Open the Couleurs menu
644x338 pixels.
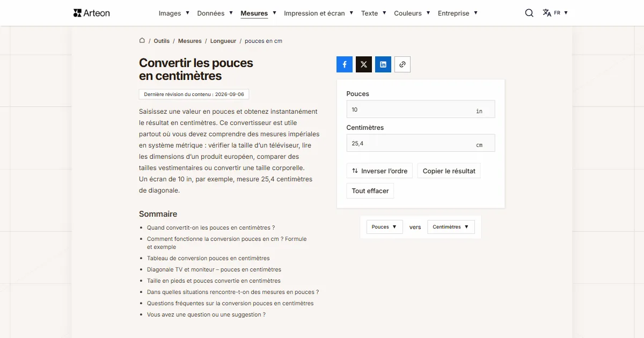[412, 13]
